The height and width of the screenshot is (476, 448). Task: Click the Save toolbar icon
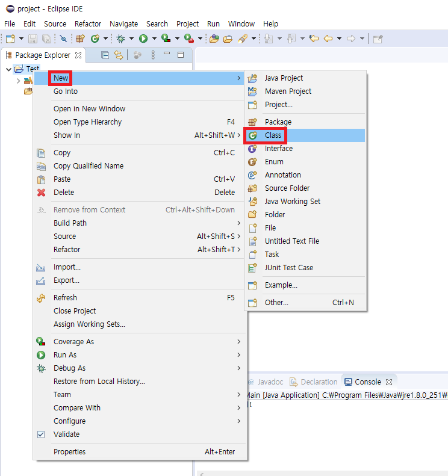click(33, 39)
